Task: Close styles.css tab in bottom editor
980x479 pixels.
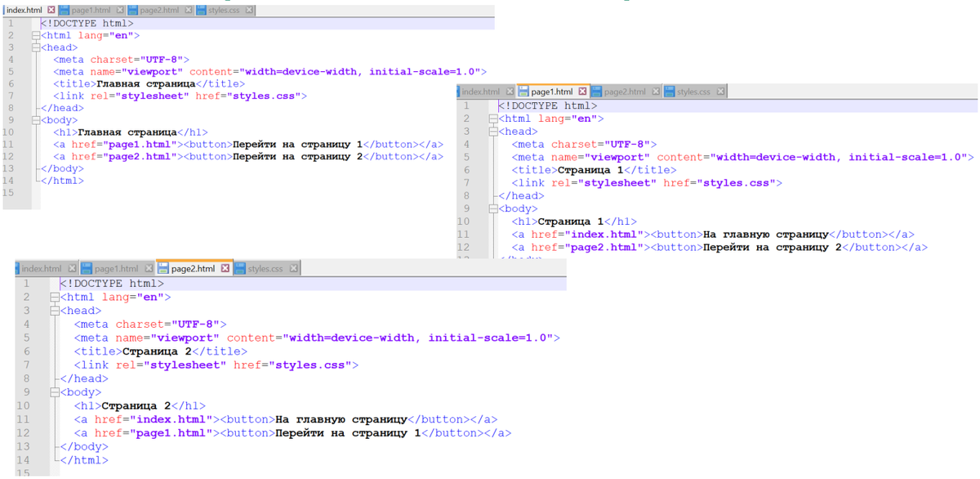Action: [x=294, y=268]
